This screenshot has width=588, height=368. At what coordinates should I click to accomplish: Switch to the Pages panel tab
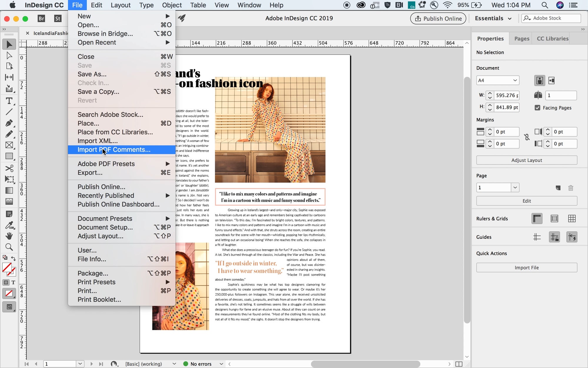point(522,39)
